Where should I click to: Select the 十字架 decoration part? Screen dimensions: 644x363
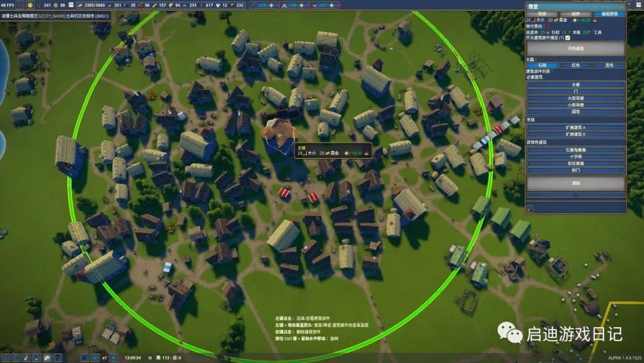(x=576, y=156)
